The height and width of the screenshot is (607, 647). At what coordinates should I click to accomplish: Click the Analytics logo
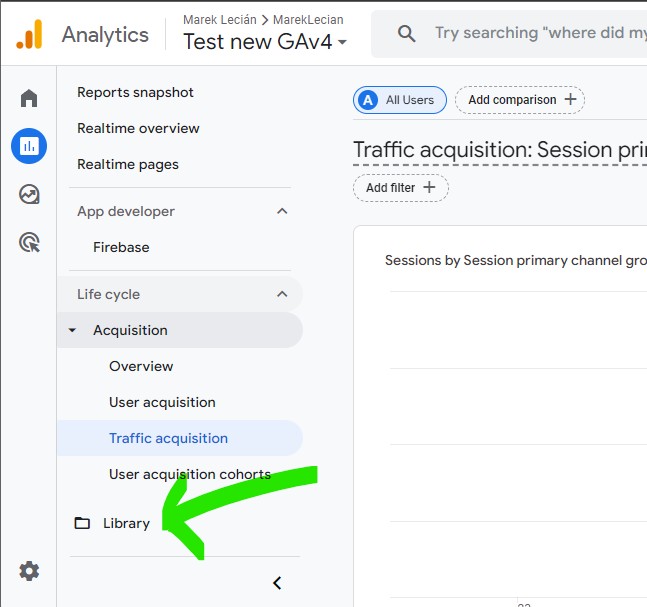pos(30,34)
